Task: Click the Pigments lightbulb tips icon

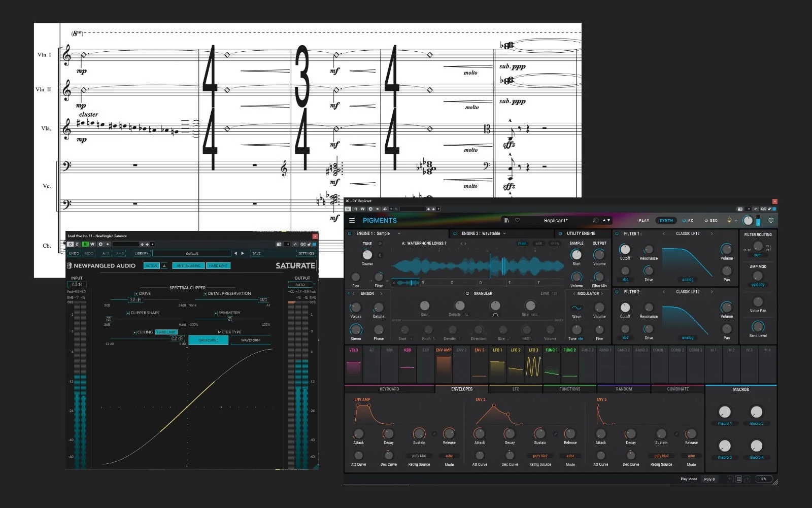Action: pyautogui.click(x=729, y=220)
